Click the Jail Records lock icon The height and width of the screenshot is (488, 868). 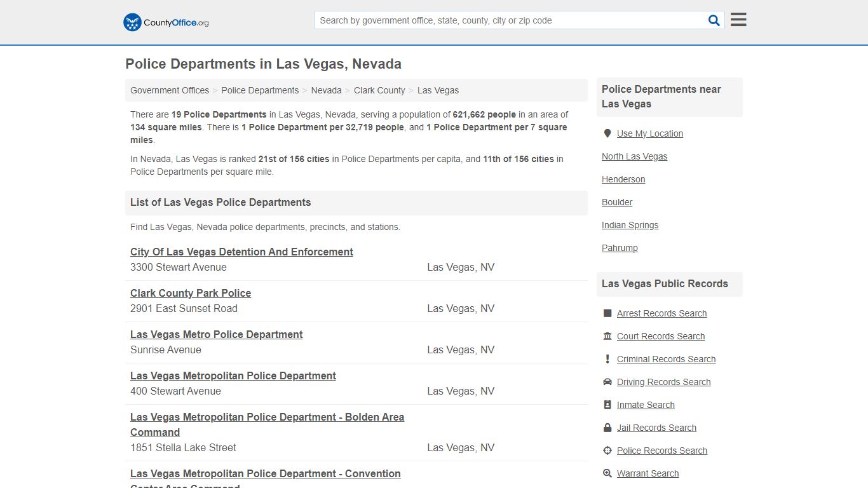tap(607, 428)
